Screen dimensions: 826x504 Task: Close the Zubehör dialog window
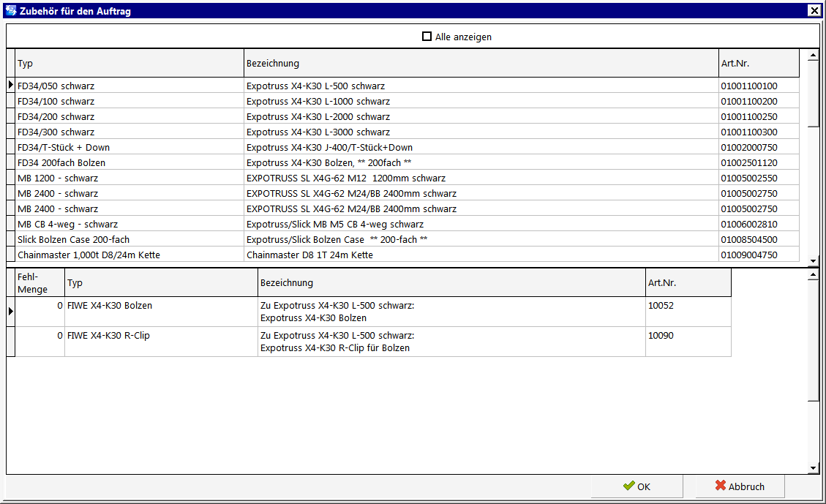pyautogui.click(x=814, y=10)
